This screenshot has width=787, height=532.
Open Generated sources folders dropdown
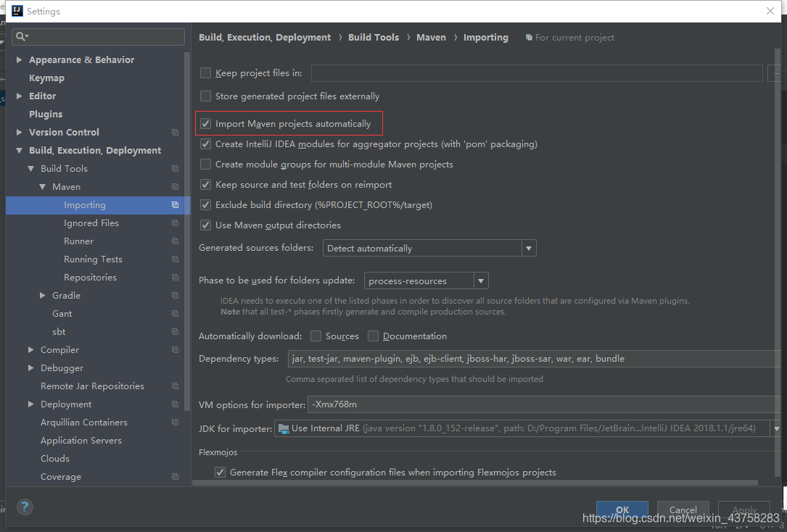click(x=429, y=248)
